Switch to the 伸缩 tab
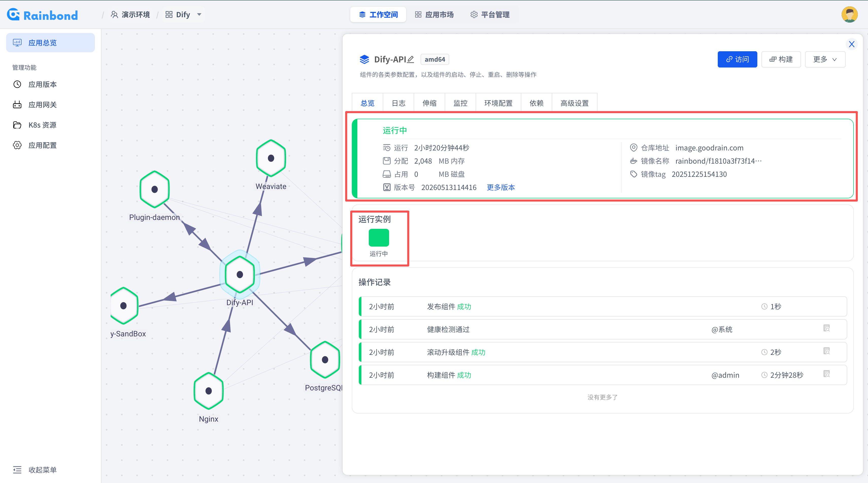This screenshot has height=483, width=868. point(430,103)
